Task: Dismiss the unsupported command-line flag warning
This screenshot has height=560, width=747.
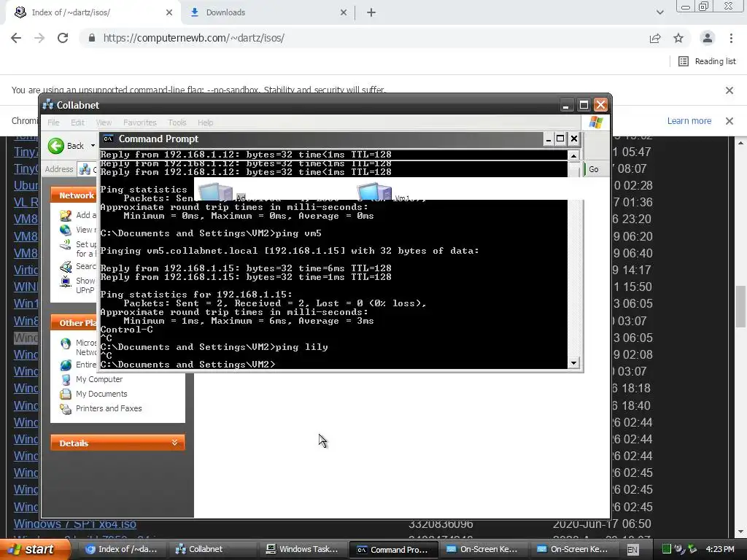Action: 729,90
